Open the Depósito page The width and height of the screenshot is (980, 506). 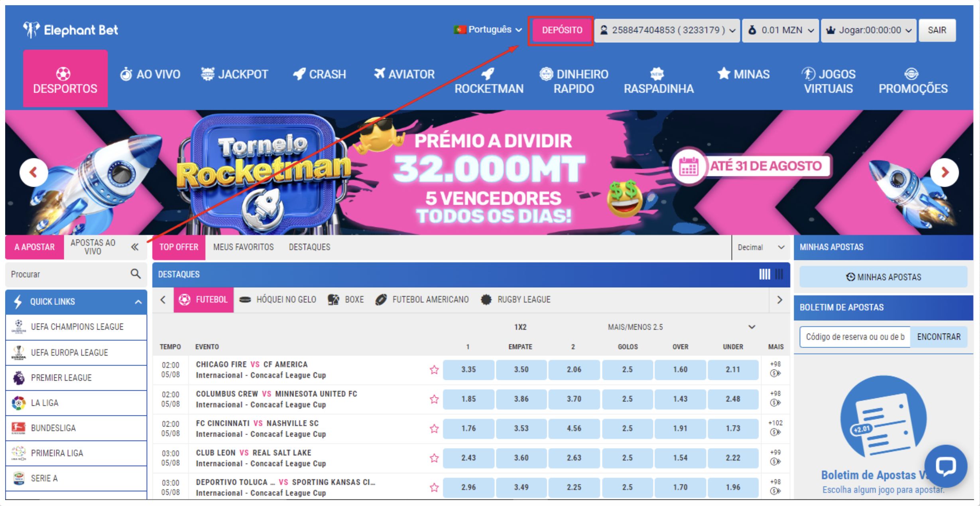point(562,30)
